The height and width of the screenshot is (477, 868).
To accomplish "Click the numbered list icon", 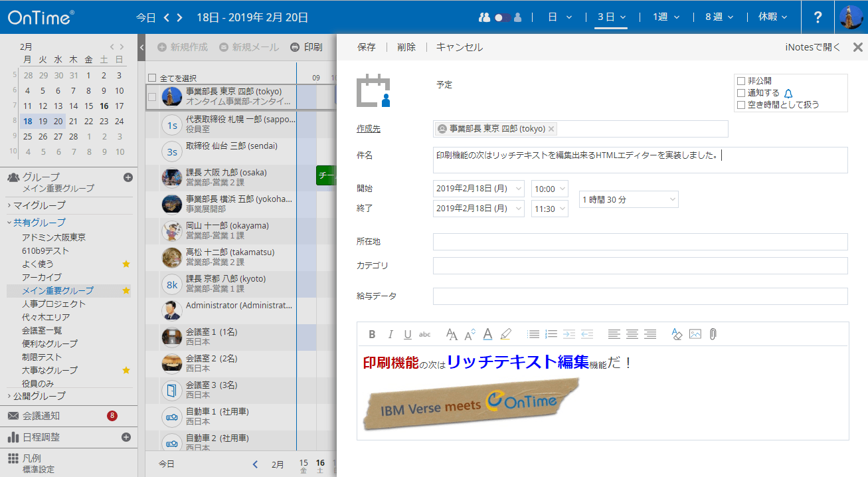I will [x=551, y=334].
